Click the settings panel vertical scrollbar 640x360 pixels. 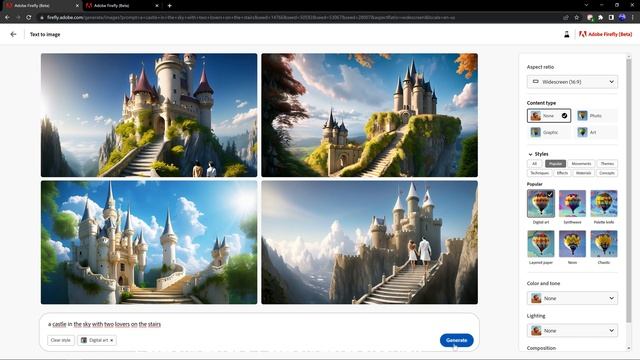(x=629, y=192)
